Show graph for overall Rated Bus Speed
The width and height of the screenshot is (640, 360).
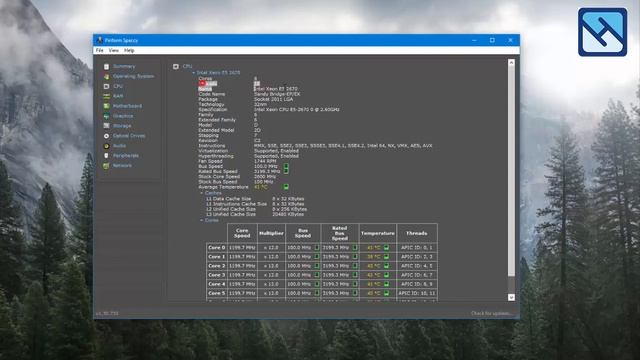[x=286, y=171]
